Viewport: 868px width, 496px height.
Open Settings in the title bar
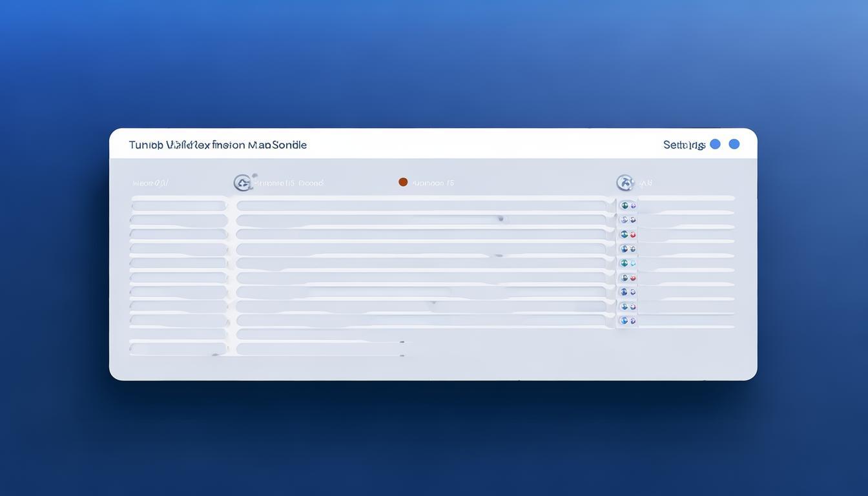684,145
